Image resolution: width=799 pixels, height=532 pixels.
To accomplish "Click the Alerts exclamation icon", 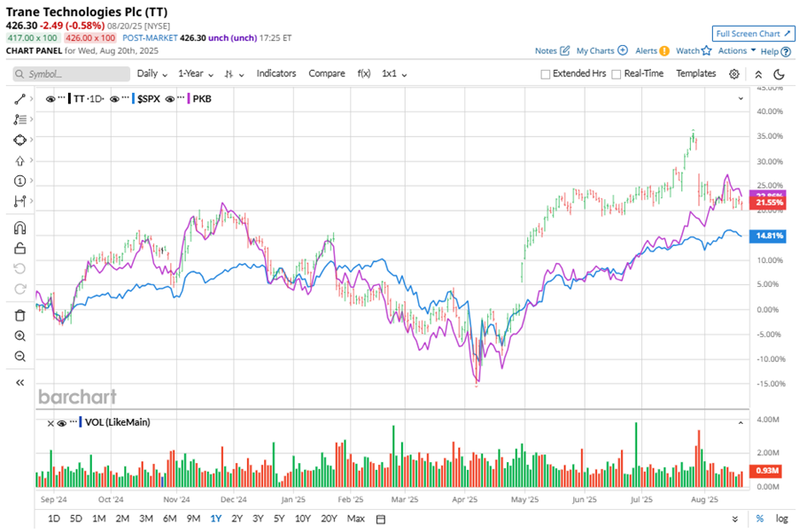I will click(x=664, y=51).
